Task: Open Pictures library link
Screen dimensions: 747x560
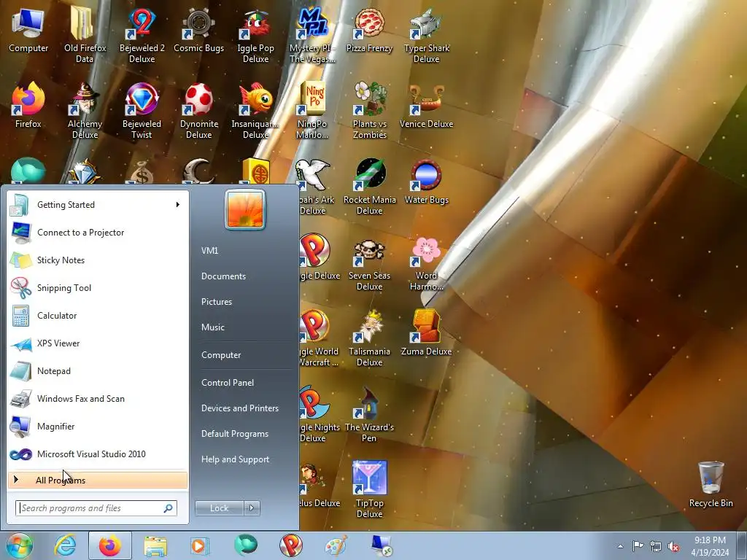Action: click(x=216, y=302)
